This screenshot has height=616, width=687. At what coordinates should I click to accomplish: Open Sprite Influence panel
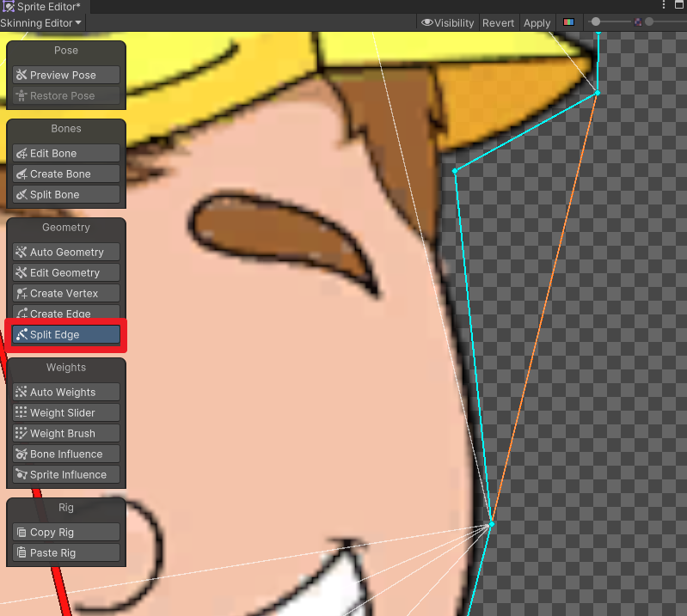pyautogui.click(x=66, y=474)
